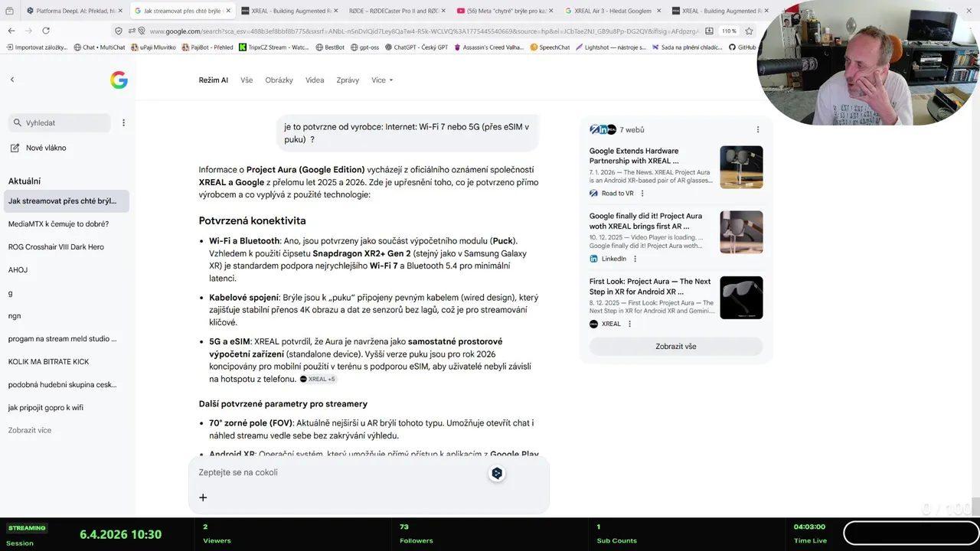Image resolution: width=980 pixels, height=551 pixels.
Task: Open Importovat záložky bookmark
Action: (x=37, y=47)
